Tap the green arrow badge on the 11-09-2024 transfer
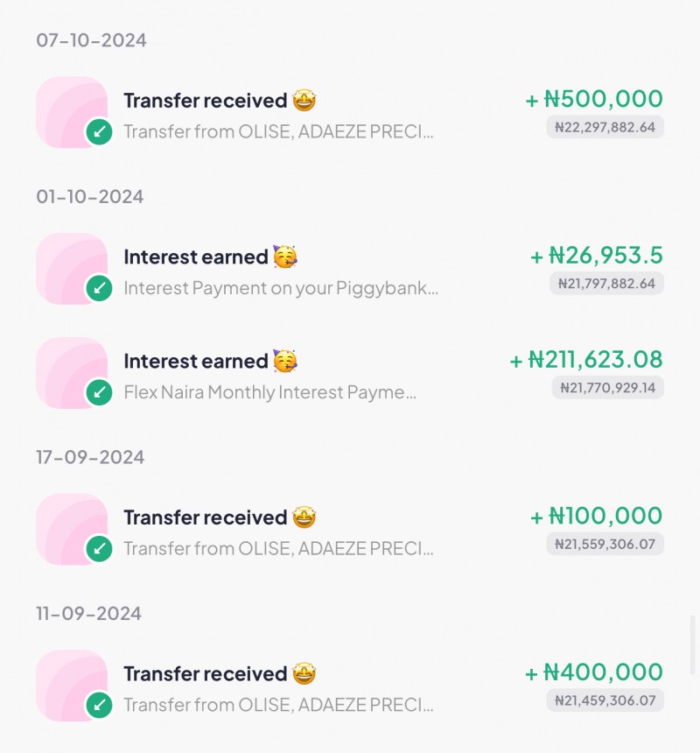This screenshot has height=753, width=700. pyautogui.click(x=99, y=703)
